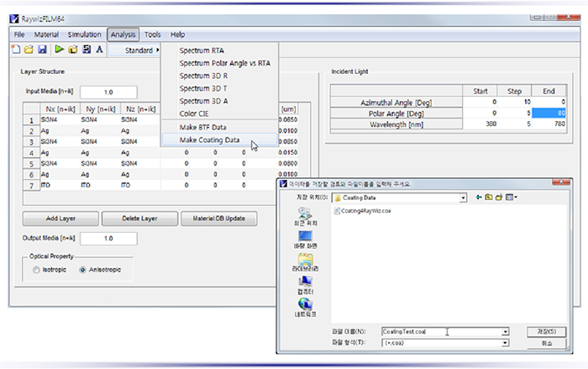Open the Recent Places sidebar shortcut
Screen dimensions: 588x369
click(x=305, y=217)
